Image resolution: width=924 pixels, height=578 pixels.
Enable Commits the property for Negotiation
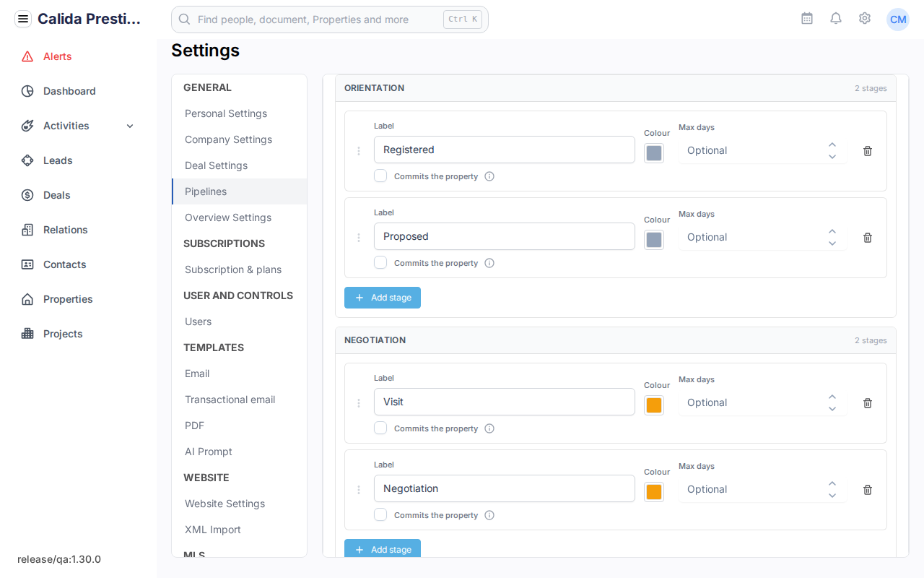click(380, 514)
